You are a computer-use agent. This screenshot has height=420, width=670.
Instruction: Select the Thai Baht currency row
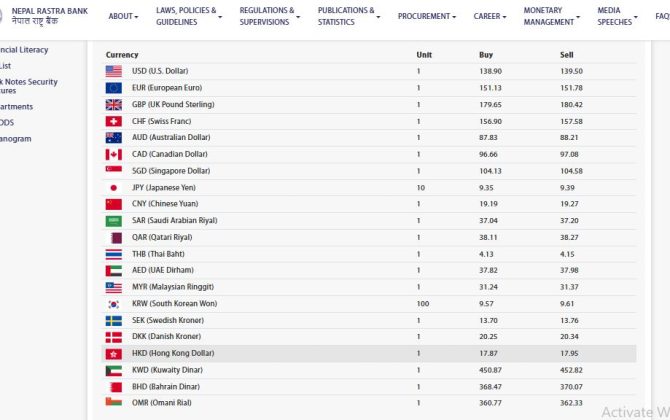click(x=370, y=254)
